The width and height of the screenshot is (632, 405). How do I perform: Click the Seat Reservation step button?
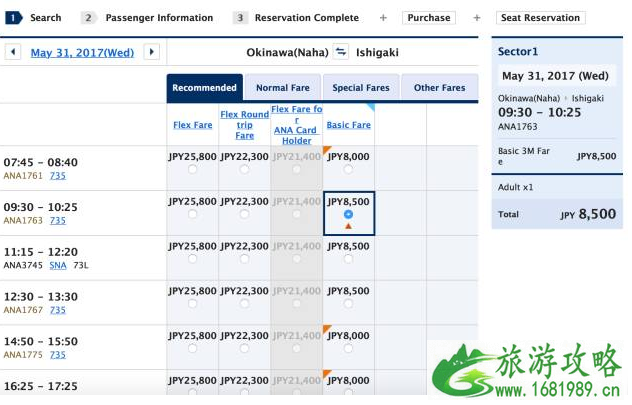pos(541,18)
